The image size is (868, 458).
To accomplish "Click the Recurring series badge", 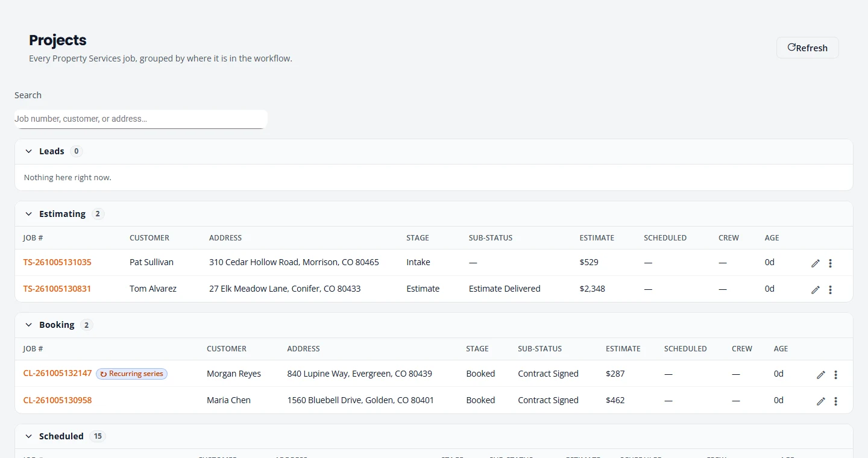I will pyautogui.click(x=131, y=374).
